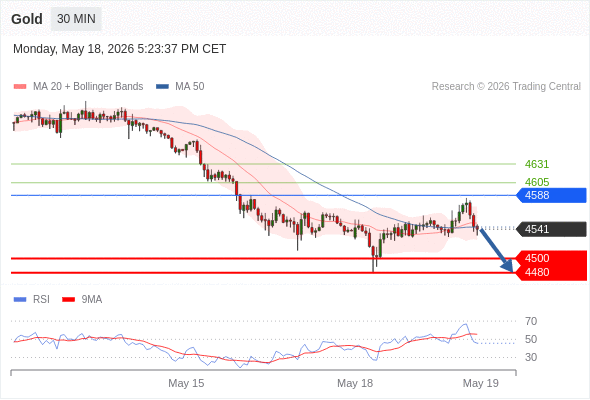The image size is (590, 400).
Task: Click the RSI 50 axis value
Action: pos(531,339)
